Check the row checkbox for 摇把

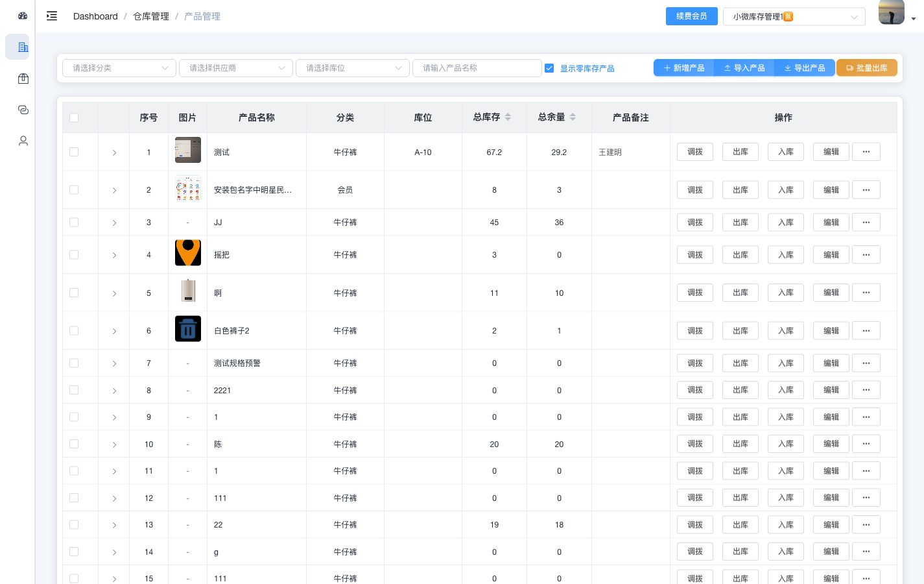(74, 255)
